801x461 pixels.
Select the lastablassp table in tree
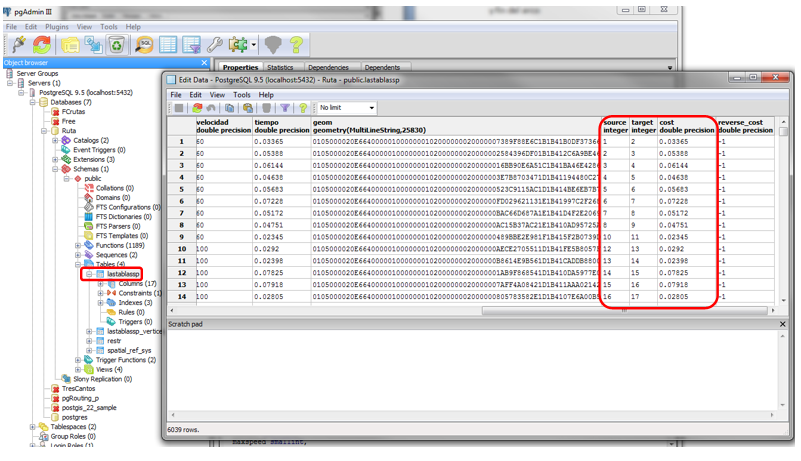pyautogui.click(x=123, y=274)
